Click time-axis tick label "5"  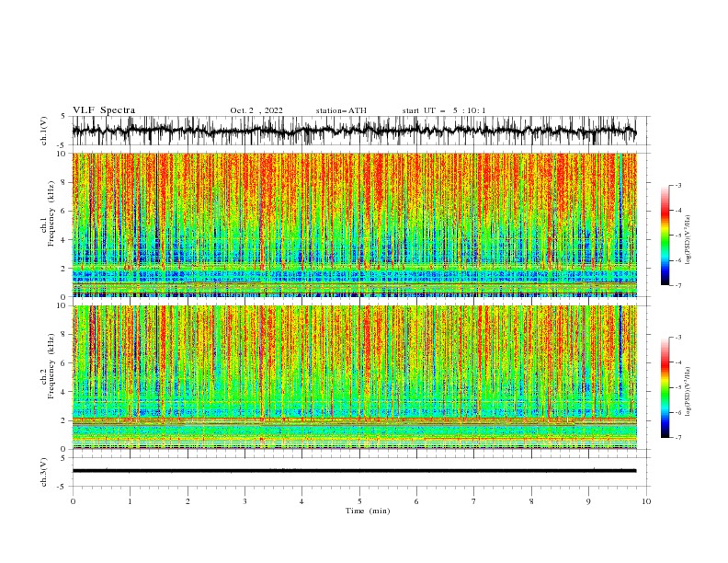[359, 501]
